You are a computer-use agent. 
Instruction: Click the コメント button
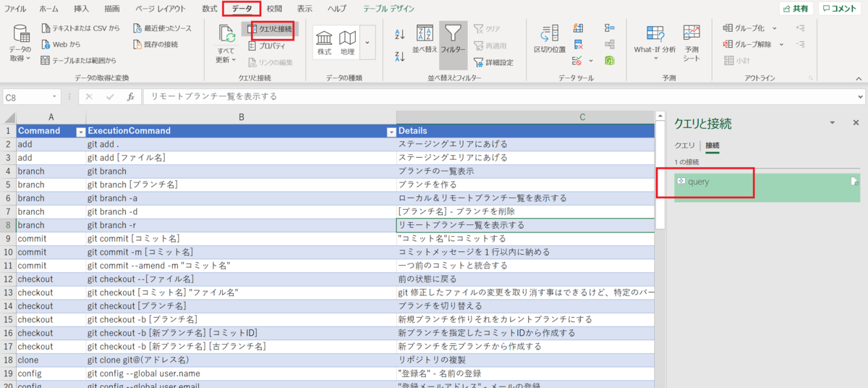839,9
